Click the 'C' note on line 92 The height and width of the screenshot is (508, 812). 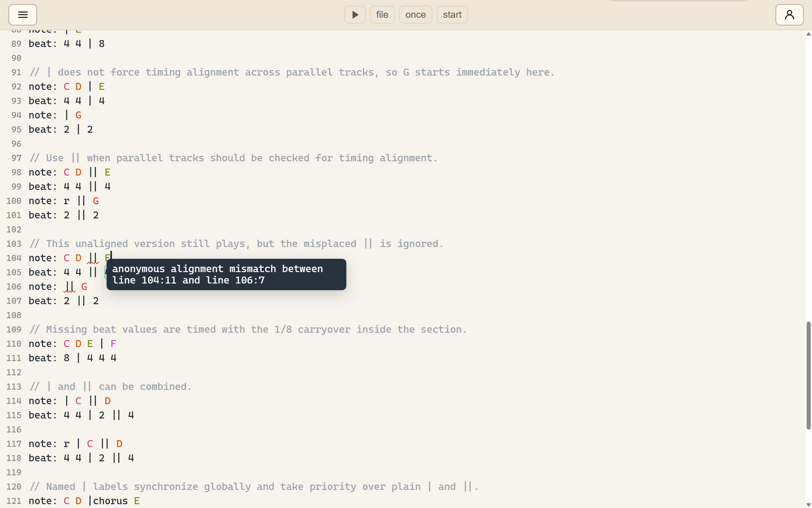(x=66, y=87)
